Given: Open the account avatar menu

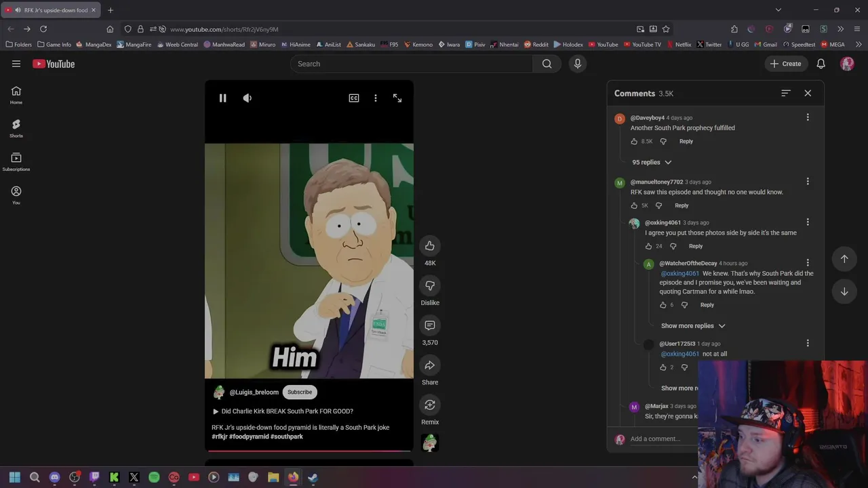Looking at the screenshot, I should (847, 64).
